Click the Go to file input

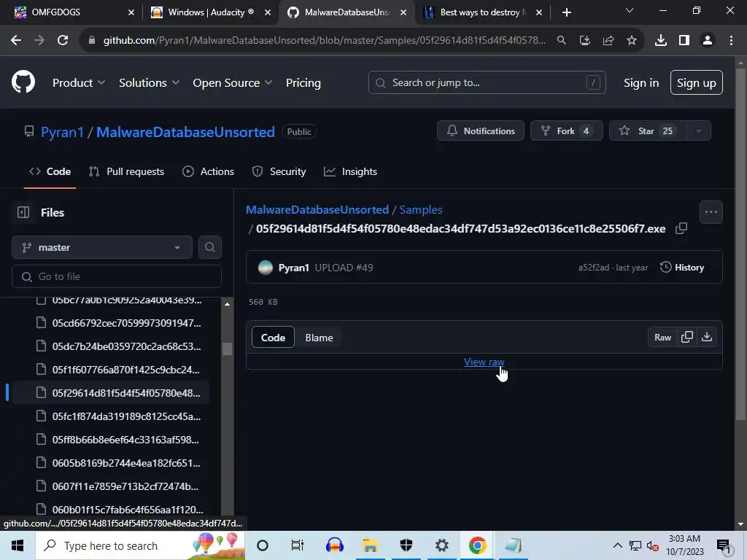[x=117, y=276]
